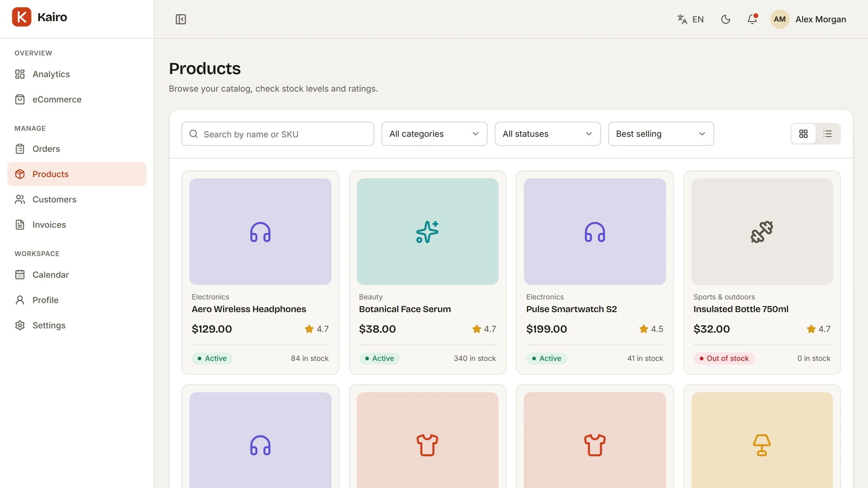Open the Botanical Face Serum sparkle thumbnail
Screen dimensions: 868x488
pos(427,231)
